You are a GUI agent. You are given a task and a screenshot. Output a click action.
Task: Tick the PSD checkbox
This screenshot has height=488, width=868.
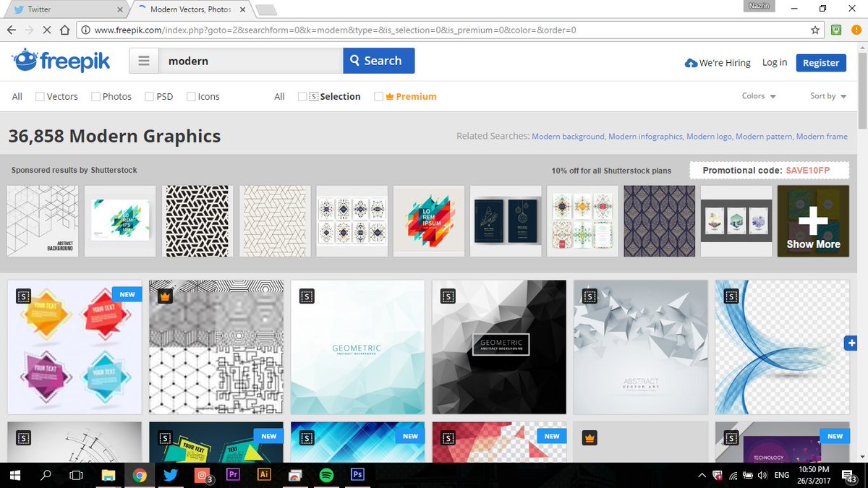point(149,96)
